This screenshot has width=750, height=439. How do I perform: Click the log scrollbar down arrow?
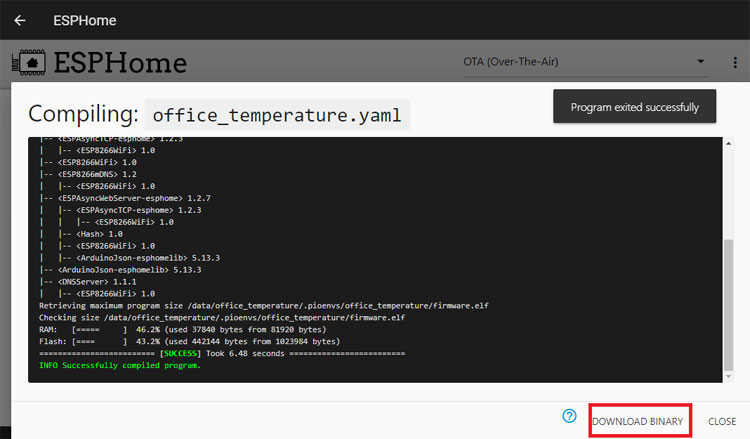[x=728, y=374]
